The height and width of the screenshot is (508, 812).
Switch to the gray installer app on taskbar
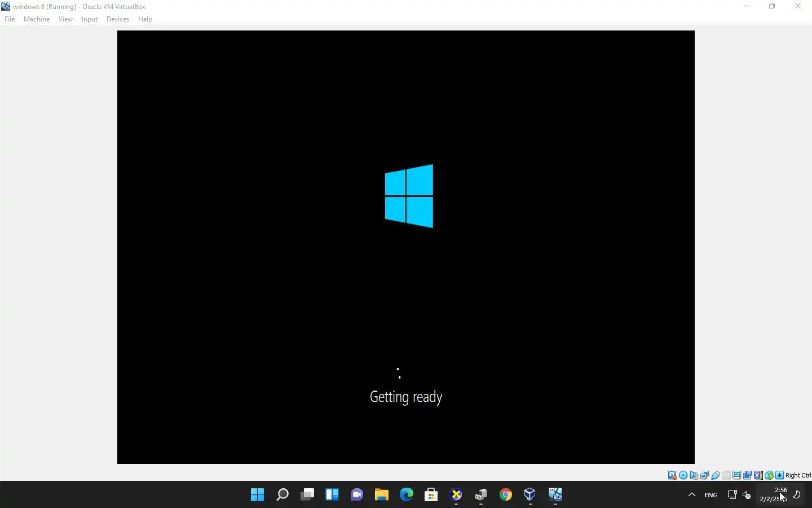click(481, 495)
